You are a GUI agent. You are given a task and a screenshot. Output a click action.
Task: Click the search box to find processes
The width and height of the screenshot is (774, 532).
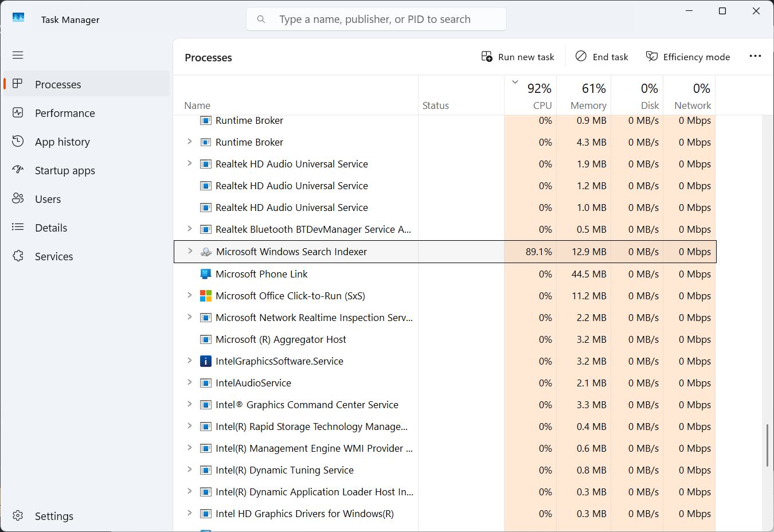pos(384,19)
